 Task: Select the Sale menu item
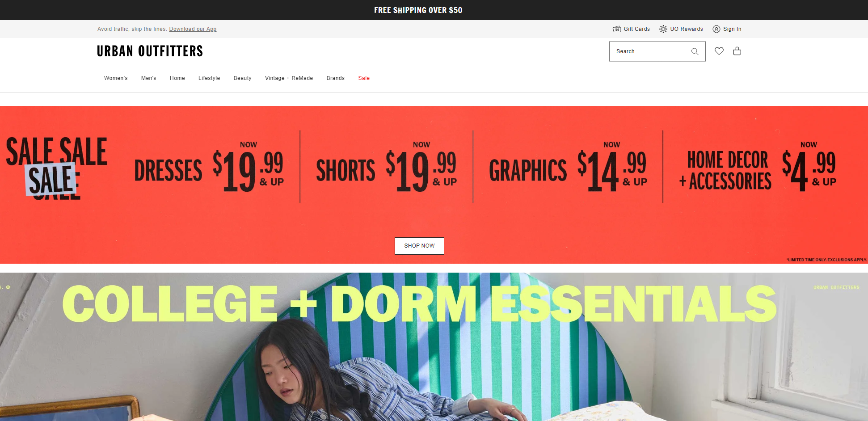[364, 78]
